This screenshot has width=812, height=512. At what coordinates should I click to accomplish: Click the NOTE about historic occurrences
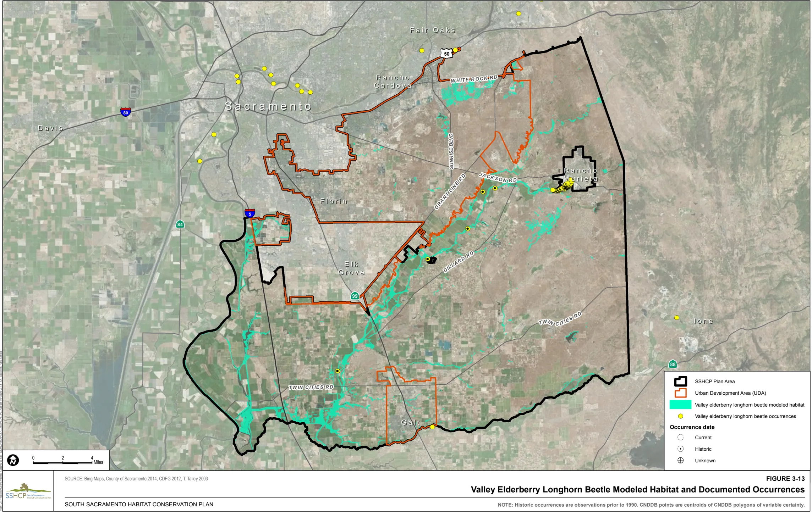pyautogui.click(x=651, y=505)
